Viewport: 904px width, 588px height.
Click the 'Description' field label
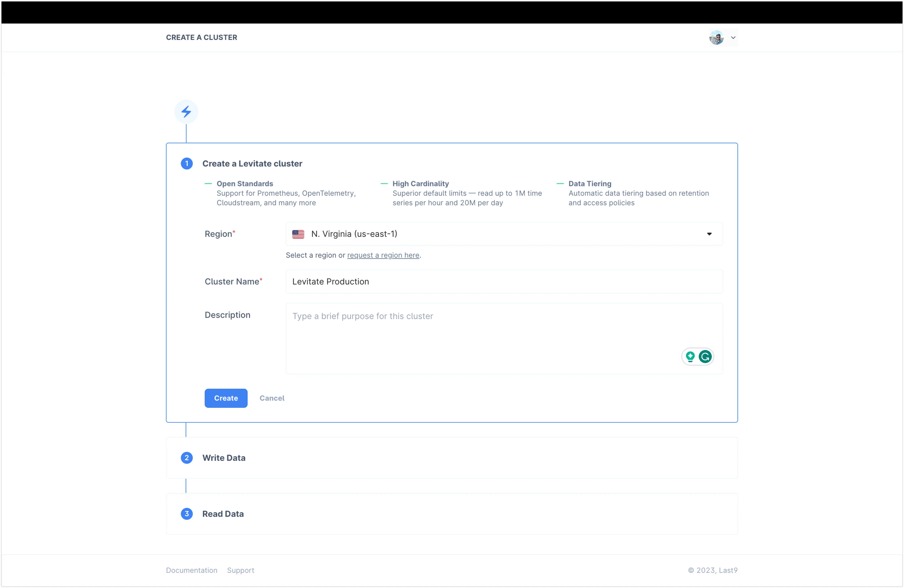[x=227, y=315]
